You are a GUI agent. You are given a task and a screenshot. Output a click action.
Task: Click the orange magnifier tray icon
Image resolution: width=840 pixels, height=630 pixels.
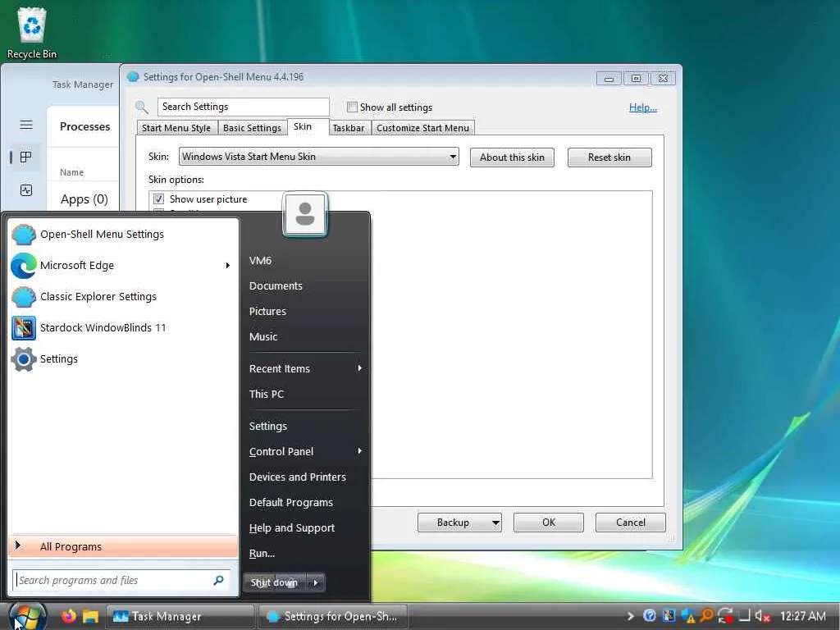coord(706,616)
